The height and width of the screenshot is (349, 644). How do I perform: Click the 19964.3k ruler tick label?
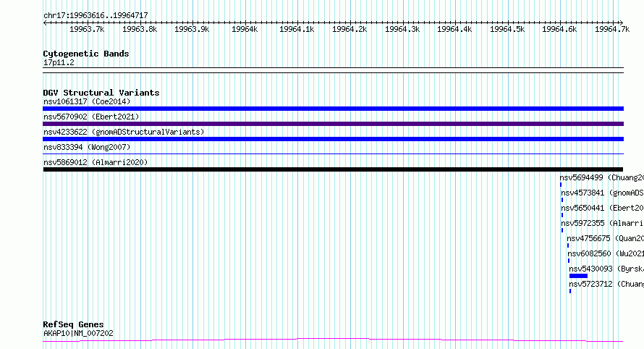coord(402,29)
